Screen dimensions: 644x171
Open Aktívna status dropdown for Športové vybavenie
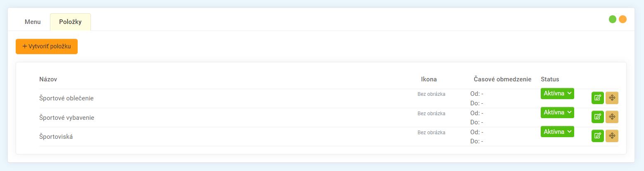[x=557, y=113]
